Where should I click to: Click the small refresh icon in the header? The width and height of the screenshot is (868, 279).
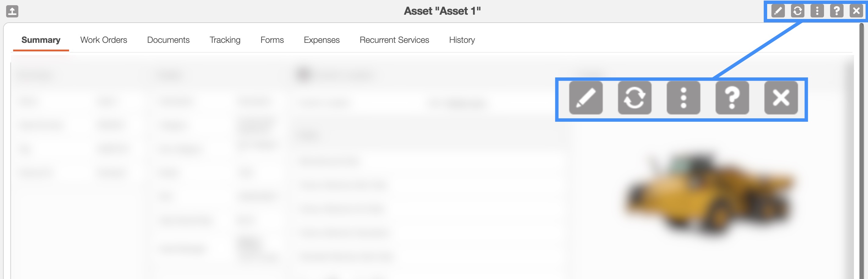point(797,11)
